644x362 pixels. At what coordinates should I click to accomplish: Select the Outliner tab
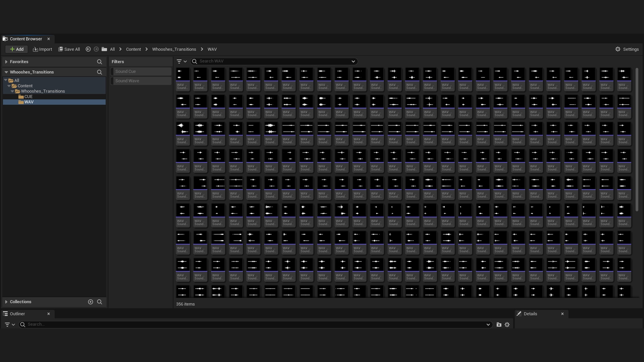pyautogui.click(x=17, y=314)
